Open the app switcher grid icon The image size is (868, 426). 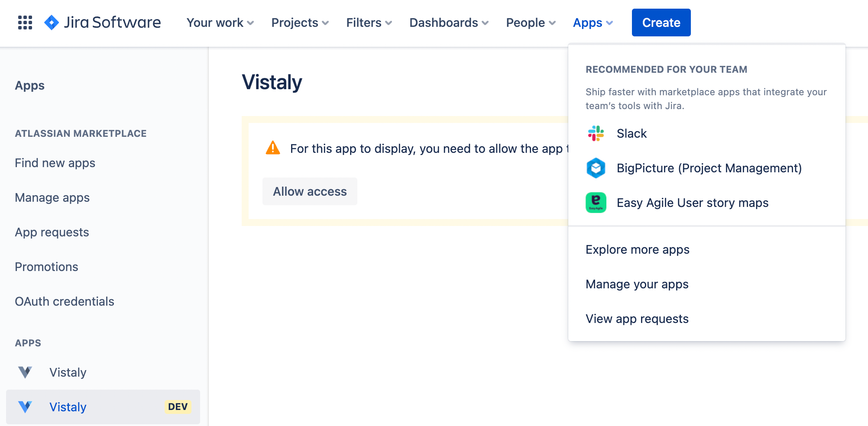coord(25,23)
